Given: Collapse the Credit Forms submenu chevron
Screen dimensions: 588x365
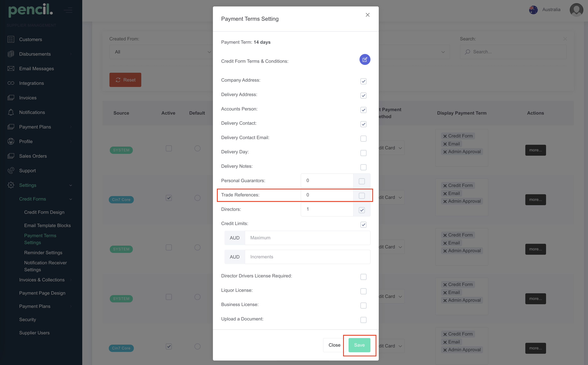Looking at the screenshot, I should pyautogui.click(x=71, y=199).
